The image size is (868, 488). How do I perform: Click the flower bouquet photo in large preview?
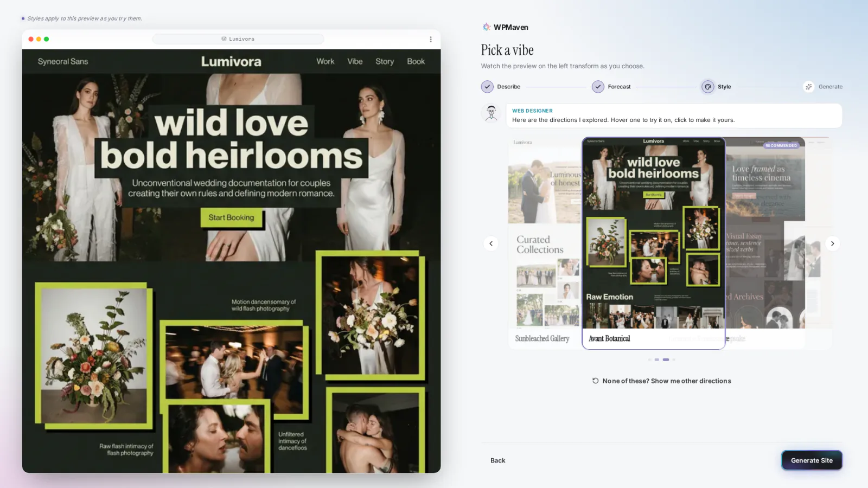click(x=93, y=355)
